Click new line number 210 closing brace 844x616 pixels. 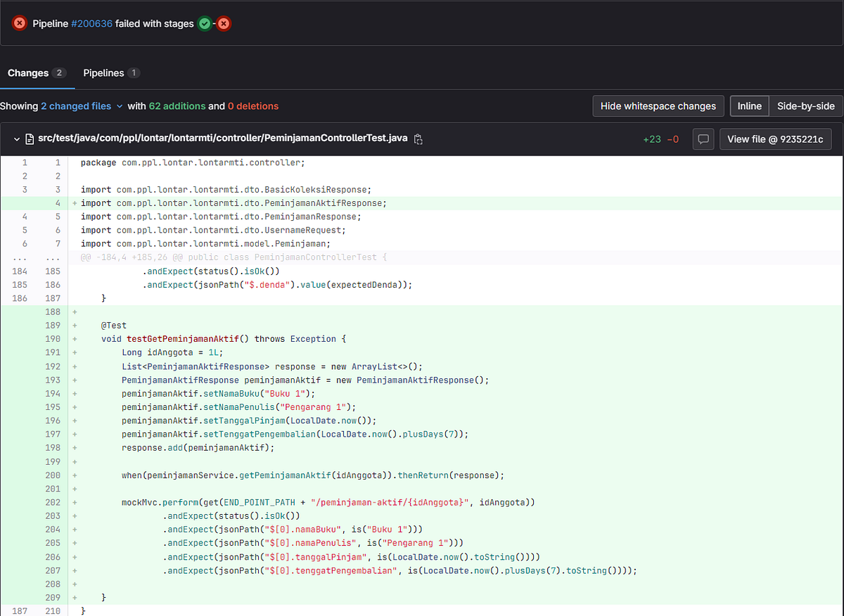53,611
